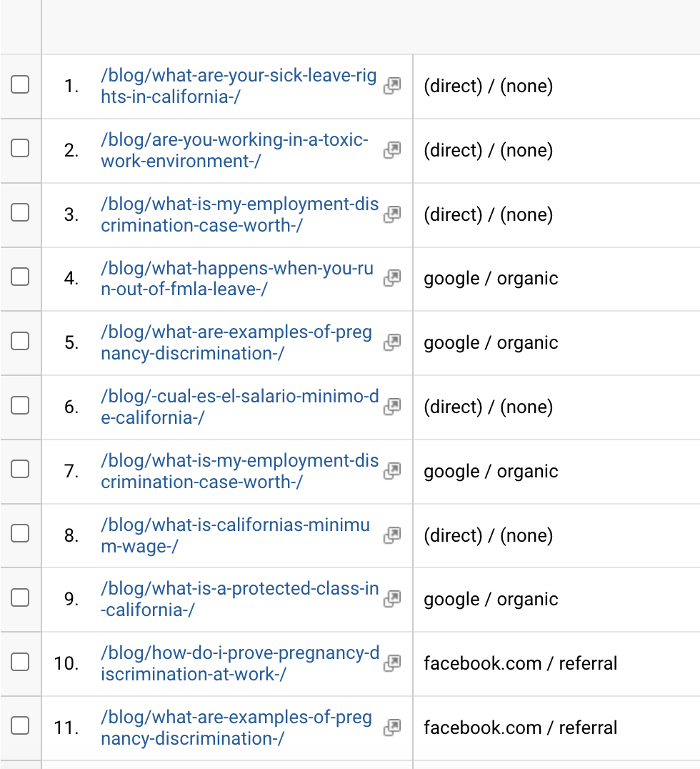
Task: Toggle the checkbox for row 7
Action: coord(20,469)
